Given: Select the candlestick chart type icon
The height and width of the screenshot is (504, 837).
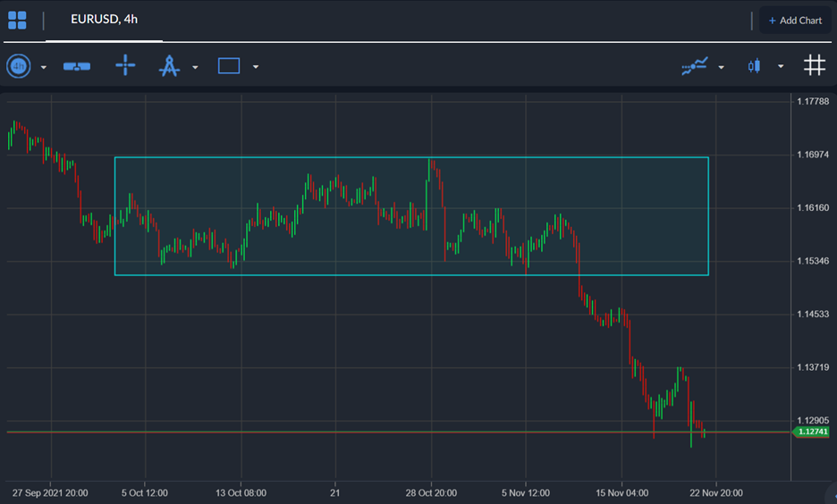Looking at the screenshot, I should [754, 66].
